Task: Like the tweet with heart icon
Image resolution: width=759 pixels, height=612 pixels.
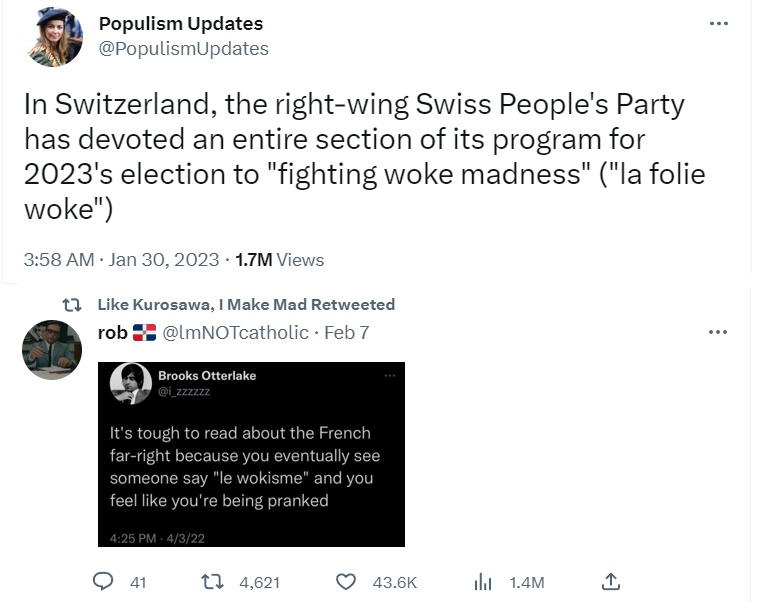Action: pos(346,582)
